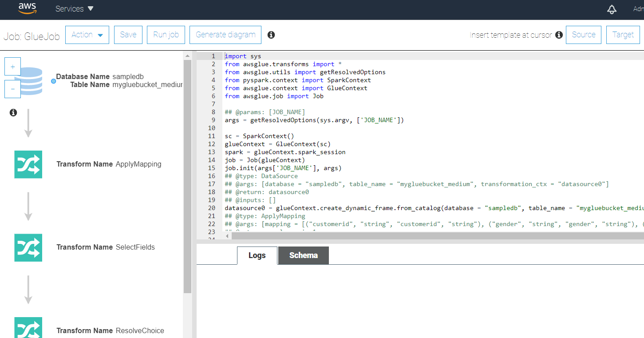
Task: Select the ResolveChoice transform icon
Action: pos(28,328)
